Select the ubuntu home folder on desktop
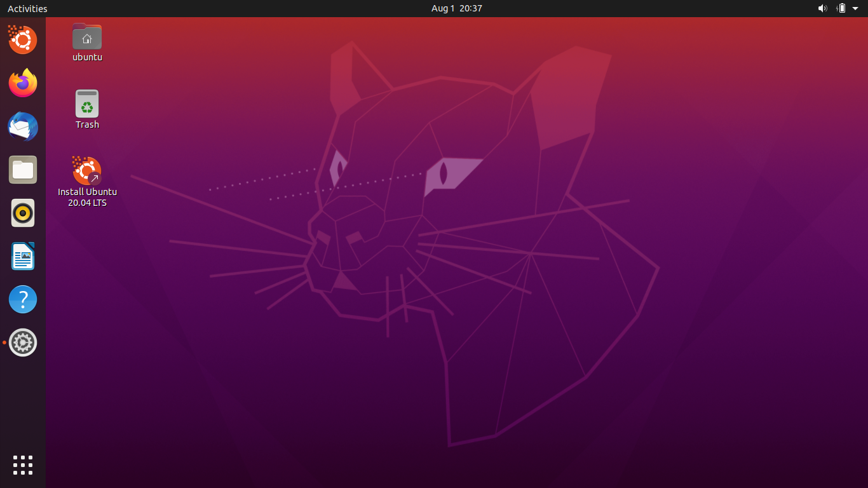This screenshot has width=868, height=488. click(87, 36)
